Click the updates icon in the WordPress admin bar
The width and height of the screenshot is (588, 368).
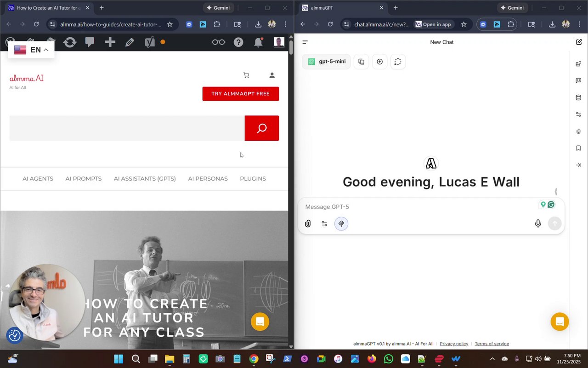[x=70, y=42]
